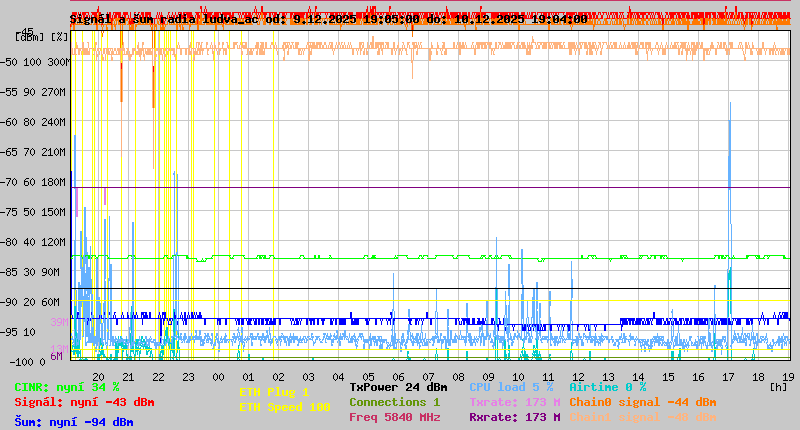Click the '-65 70 210M' y-axis label
This screenshot has width=800, height=430.
[x=33, y=152]
